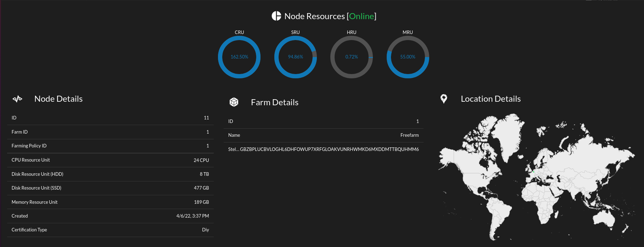
Task: Click the Farming Policy ID row
Action: [x=110, y=146]
